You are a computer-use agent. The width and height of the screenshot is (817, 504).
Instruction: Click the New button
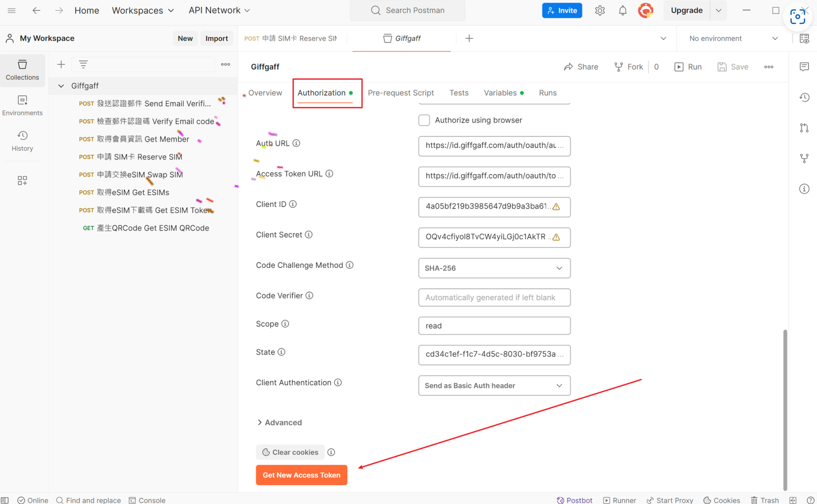click(x=185, y=38)
